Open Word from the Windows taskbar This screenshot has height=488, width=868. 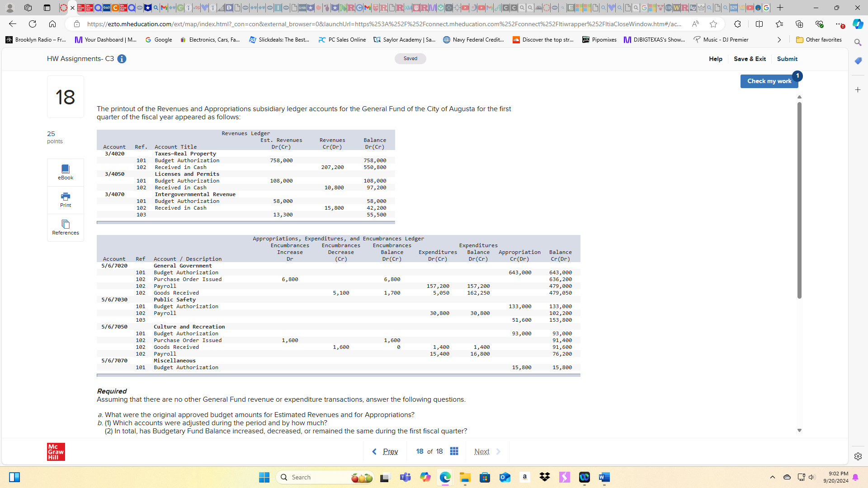[x=604, y=477]
